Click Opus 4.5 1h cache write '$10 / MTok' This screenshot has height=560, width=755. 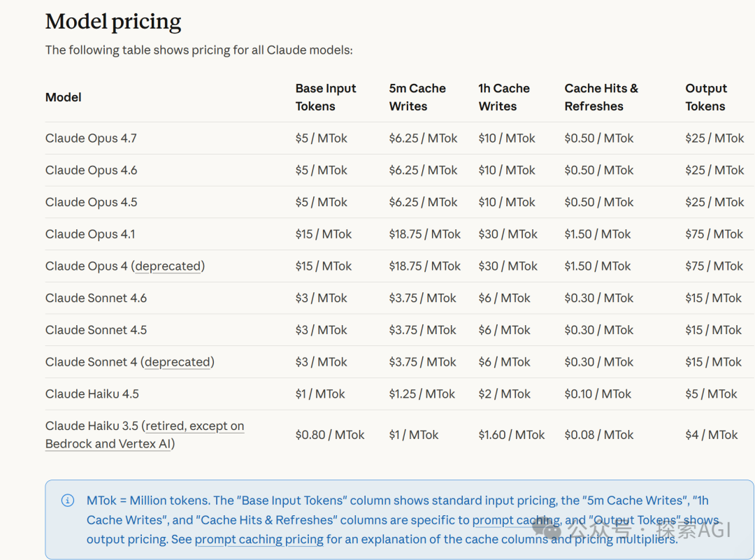pos(507,202)
